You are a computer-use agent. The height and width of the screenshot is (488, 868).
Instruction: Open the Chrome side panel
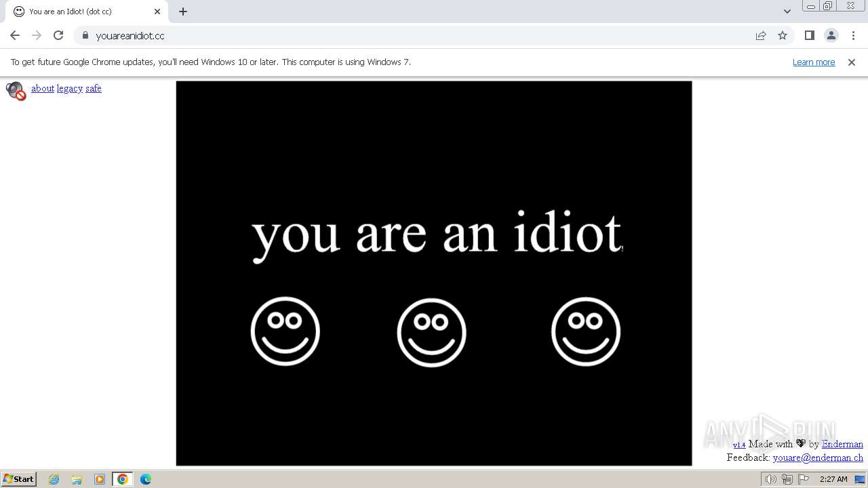click(x=809, y=35)
